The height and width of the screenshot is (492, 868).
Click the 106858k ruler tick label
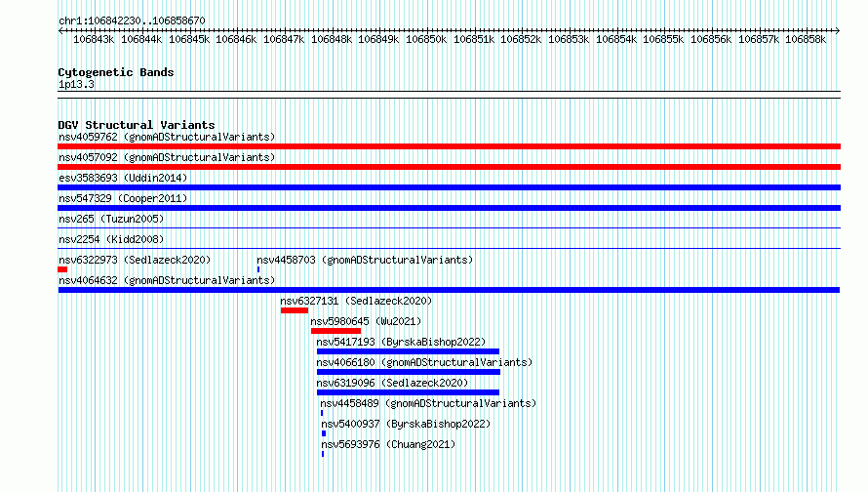pyautogui.click(x=806, y=39)
